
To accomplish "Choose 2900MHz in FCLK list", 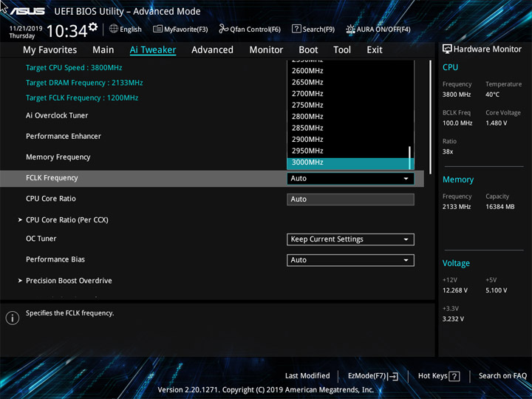I will [x=348, y=140].
